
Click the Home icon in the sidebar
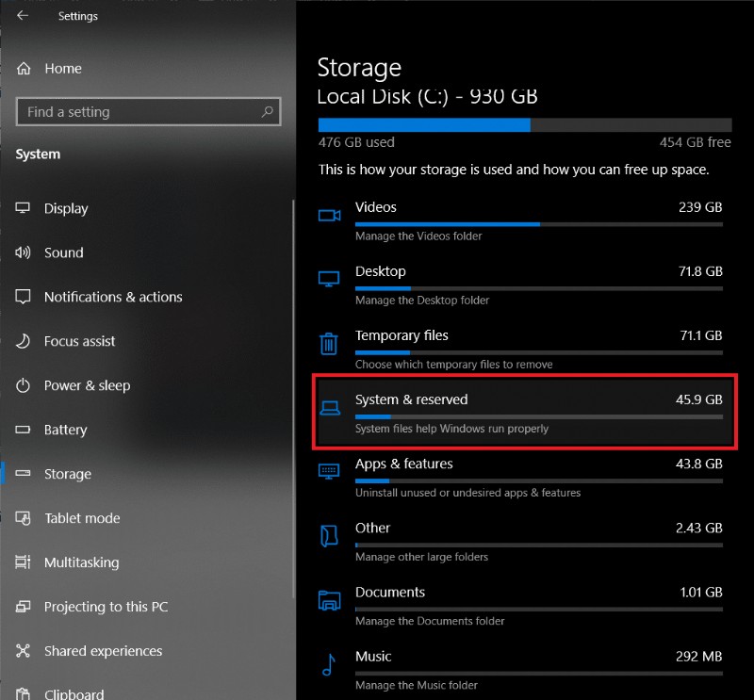click(23, 68)
